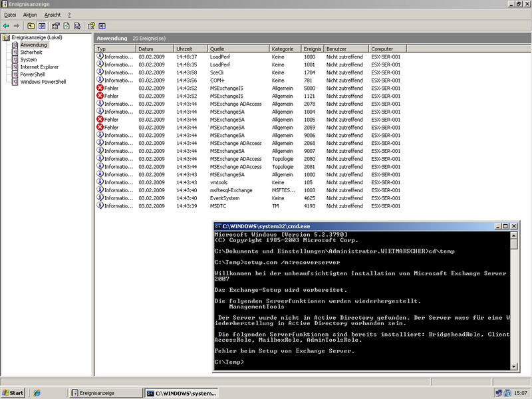Click the cmd.exe window title bar
The height and width of the screenshot is (399, 532).
click(x=366, y=226)
